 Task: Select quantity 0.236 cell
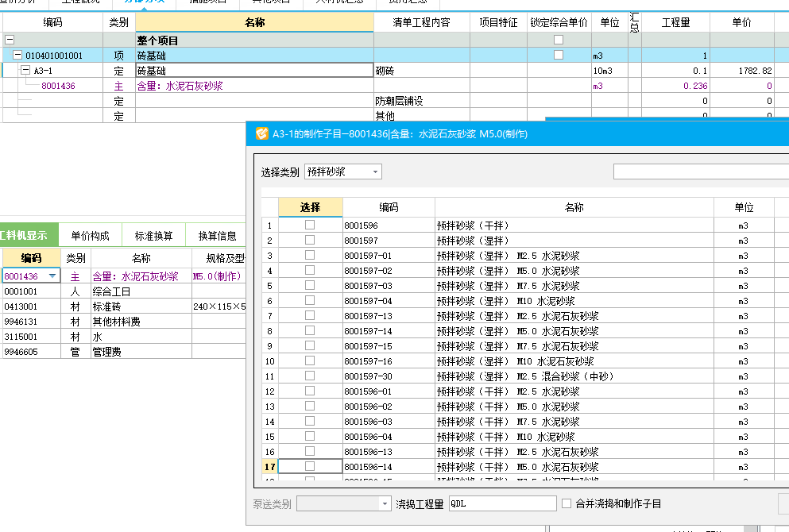[x=675, y=86]
